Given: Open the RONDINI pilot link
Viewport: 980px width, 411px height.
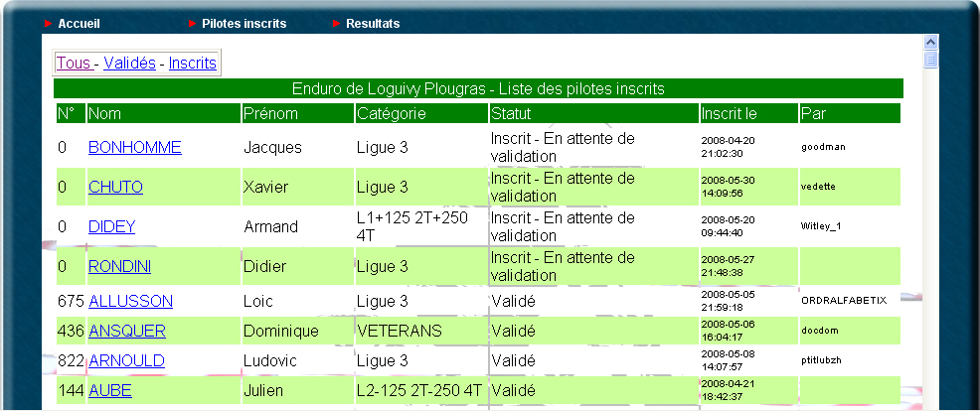Looking at the screenshot, I should click(119, 267).
